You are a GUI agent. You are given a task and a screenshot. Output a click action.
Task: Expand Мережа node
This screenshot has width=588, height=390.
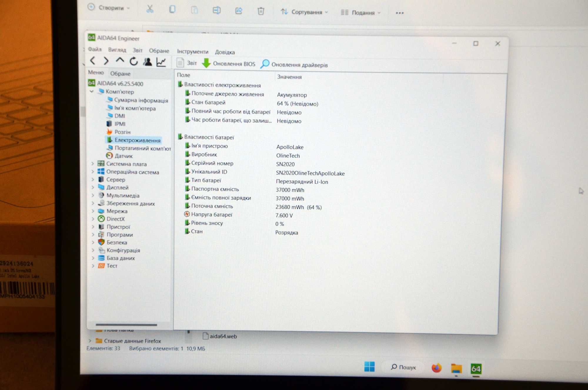click(93, 211)
